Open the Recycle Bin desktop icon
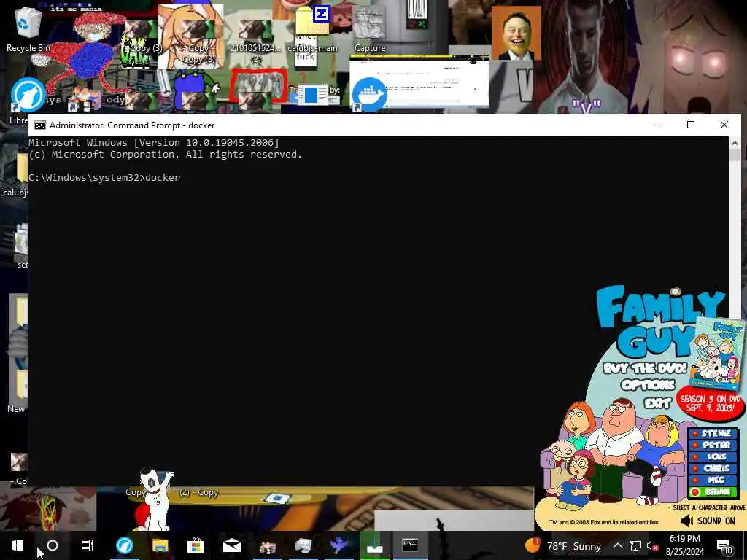 [x=28, y=28]
